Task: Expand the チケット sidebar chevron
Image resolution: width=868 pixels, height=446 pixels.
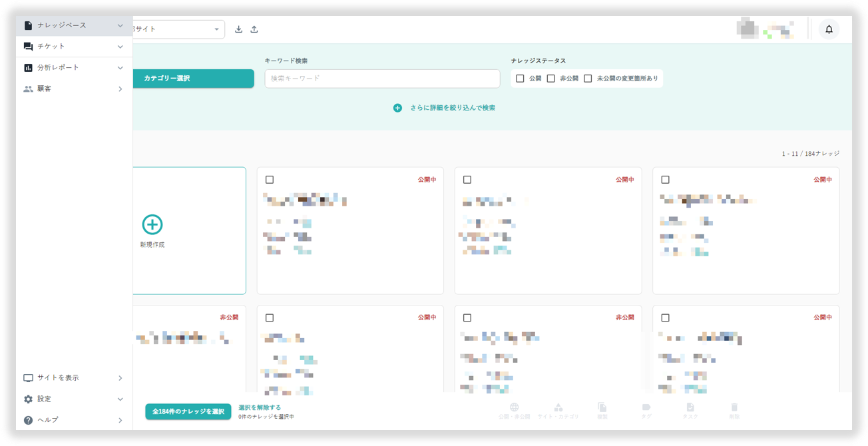Action: point(120,47)
